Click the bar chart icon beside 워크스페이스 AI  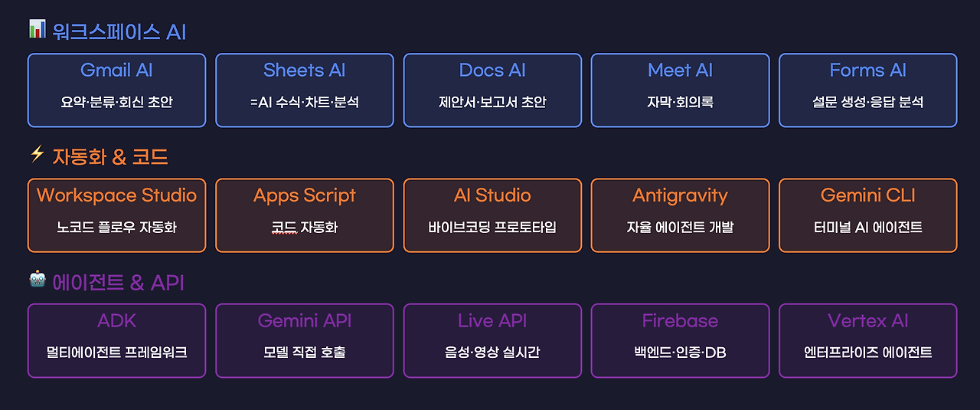point(37,29)
